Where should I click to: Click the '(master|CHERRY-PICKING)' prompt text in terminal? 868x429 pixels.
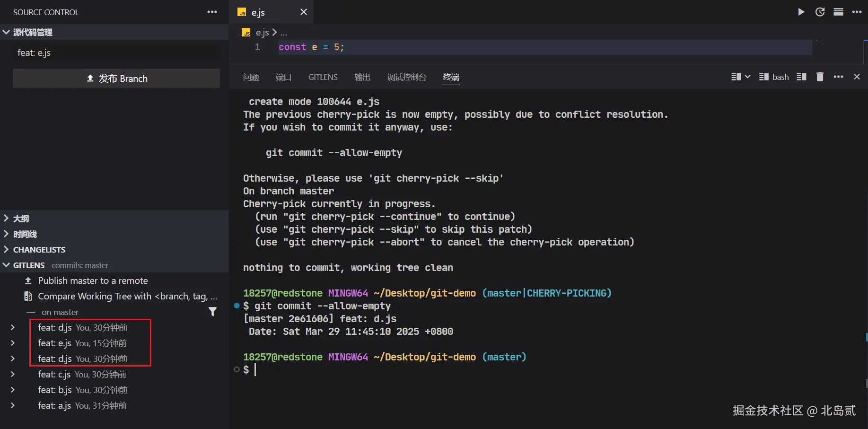pyautogui.click(x=547, y=293)
